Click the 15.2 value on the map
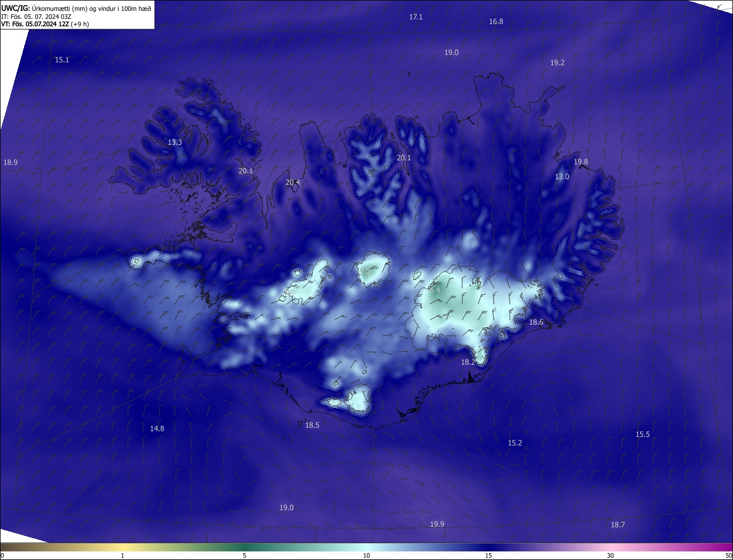 click(x=515, y=443)
